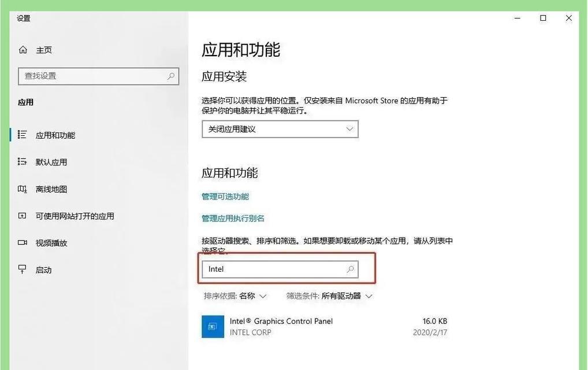Image resolution: width=588 pixels, height=370 pixels.
Task: Click the 应用和功能 sidebar list icon
Action: pos(23,135)
